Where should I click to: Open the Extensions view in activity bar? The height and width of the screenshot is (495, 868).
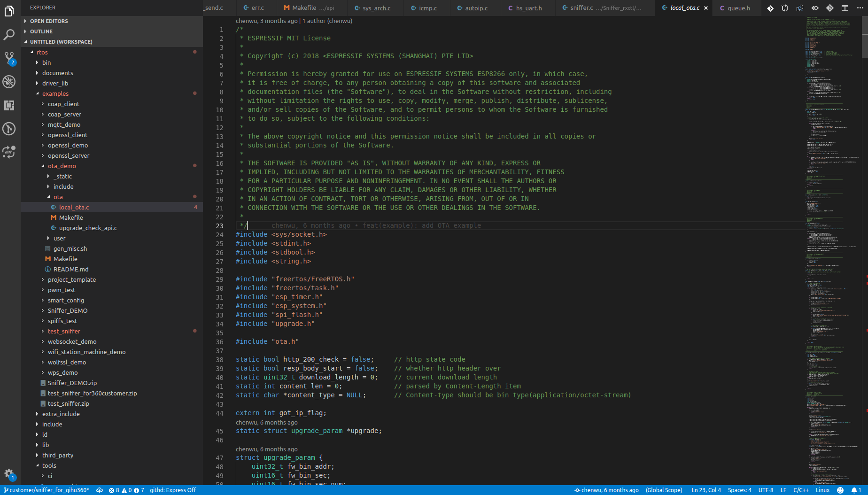9,105
